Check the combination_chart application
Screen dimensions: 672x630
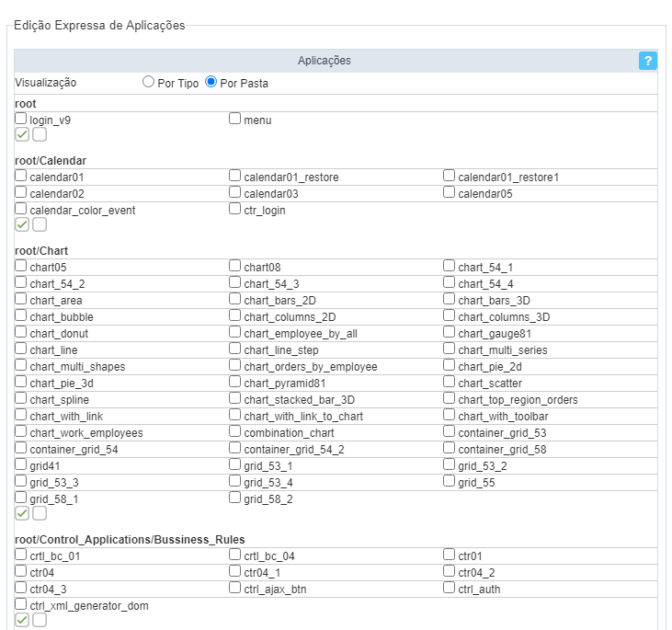pyautogui.click(x=235, y=431)
